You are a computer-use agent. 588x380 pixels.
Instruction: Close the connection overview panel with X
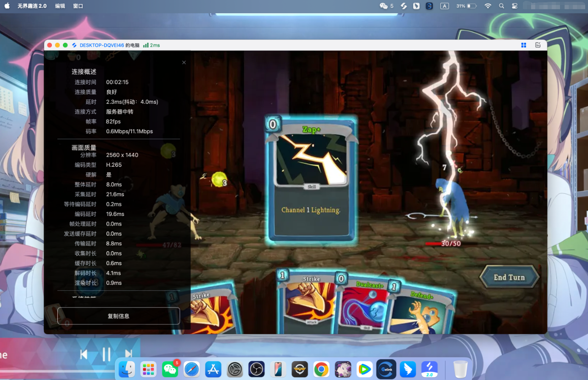point(184,62)
